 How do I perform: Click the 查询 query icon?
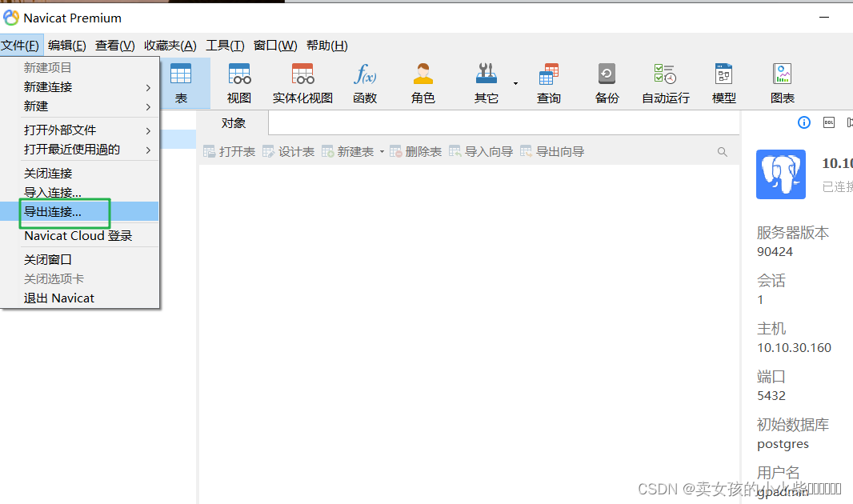[548, 82]
